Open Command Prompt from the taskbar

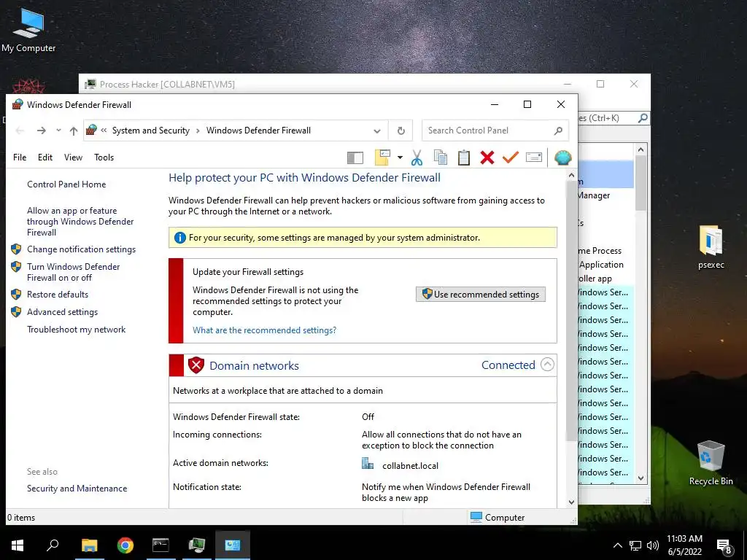coord(160,545)
